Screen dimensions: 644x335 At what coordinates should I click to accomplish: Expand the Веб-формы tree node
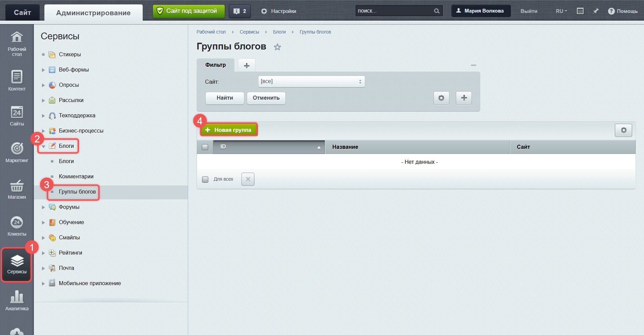[43, 70]
